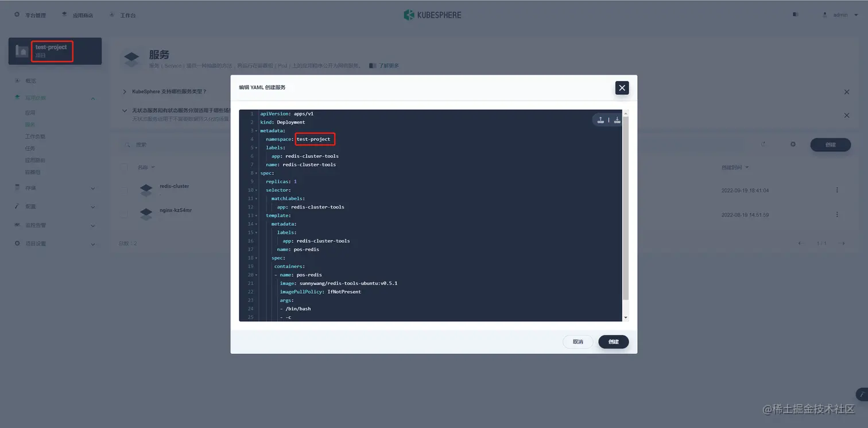
Task: Fold the template block at line 13
Action: [x=256, y=215]
